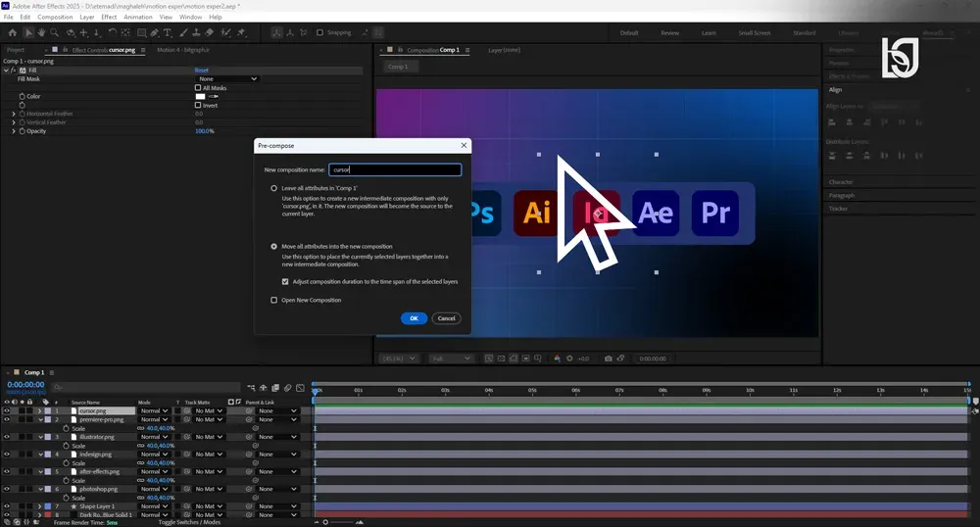Open Track Matte dropdown for illustrator.png

[x=208, y=437]
